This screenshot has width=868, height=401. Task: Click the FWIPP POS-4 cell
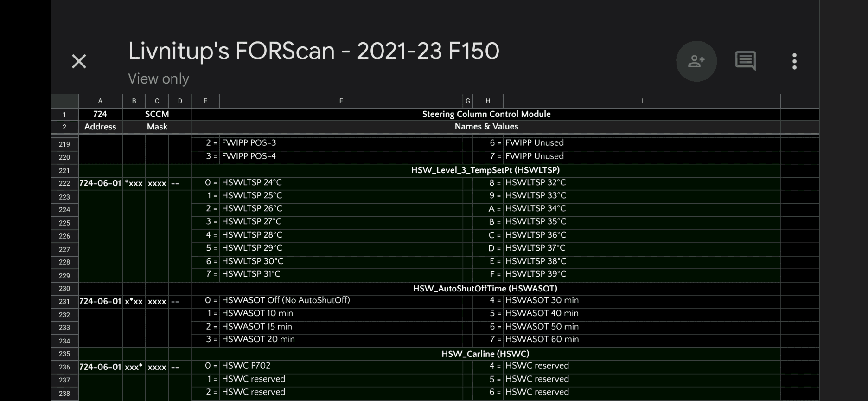point(341,156)
